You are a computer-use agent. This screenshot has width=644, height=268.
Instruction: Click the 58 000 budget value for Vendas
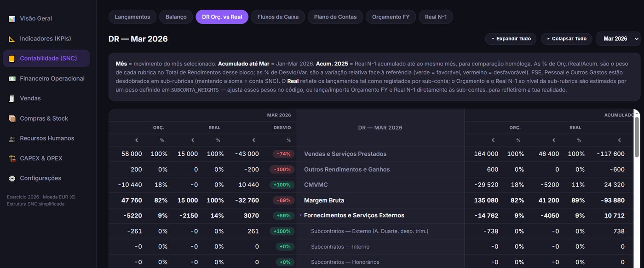coord(132,154)
